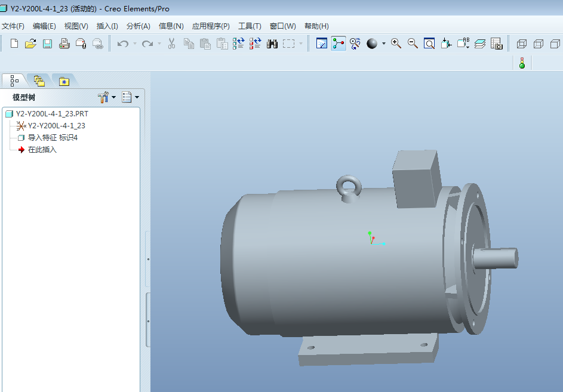Switch to No Hidden display cube
The width and height of the screenshot is (563, 392).
[555, 44]
